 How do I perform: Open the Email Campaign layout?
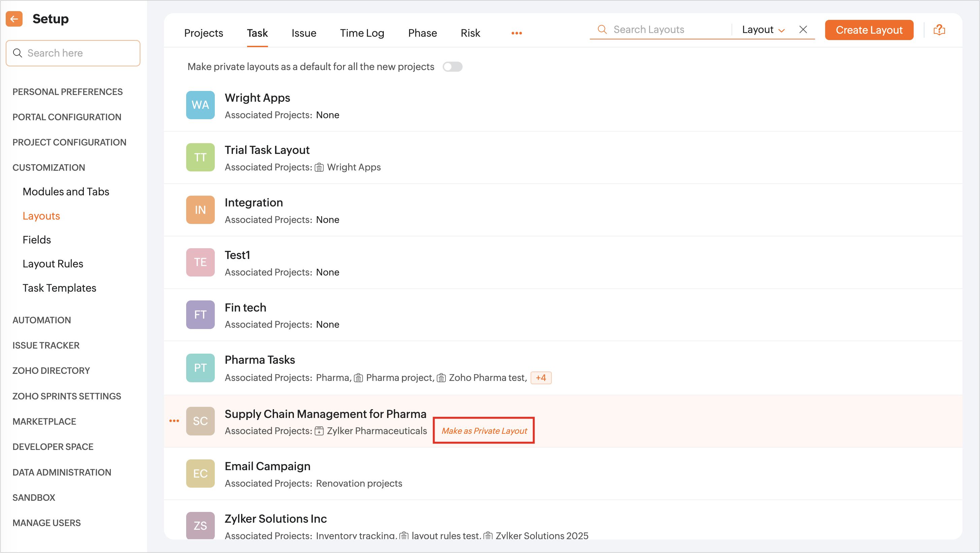coord(267,466)
